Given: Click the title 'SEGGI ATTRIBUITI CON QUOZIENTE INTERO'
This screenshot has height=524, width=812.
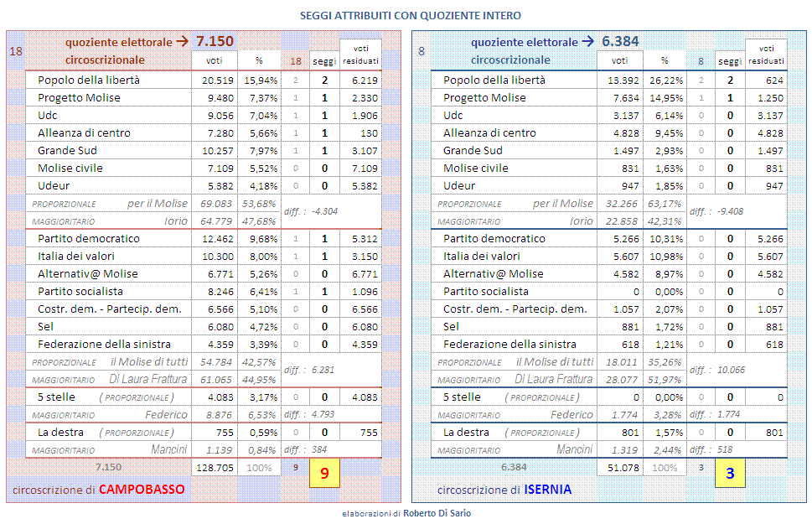Looking at the screenshot, I should [410, 16].
